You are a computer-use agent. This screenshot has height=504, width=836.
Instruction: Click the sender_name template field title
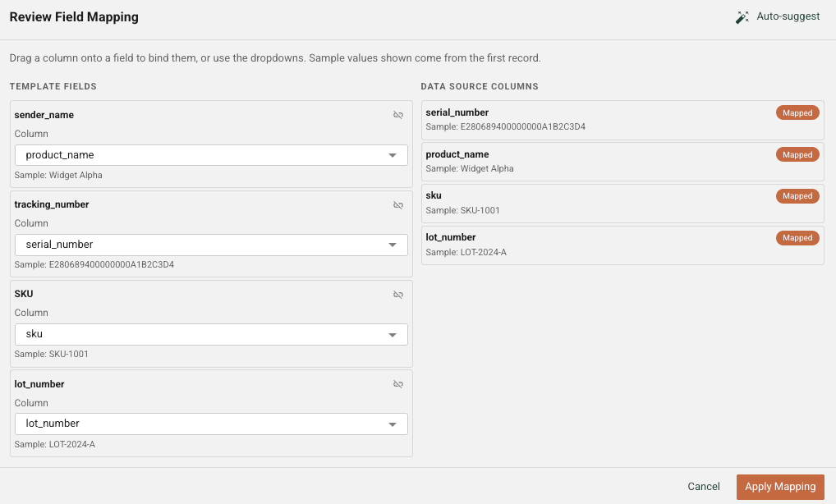point(44,115)
